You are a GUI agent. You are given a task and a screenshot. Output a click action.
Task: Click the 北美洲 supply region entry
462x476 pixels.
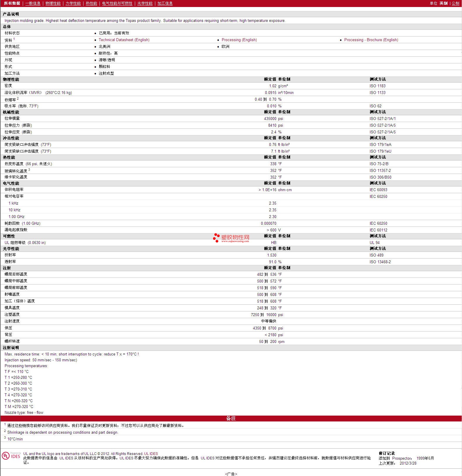click(x=104, y=46)
